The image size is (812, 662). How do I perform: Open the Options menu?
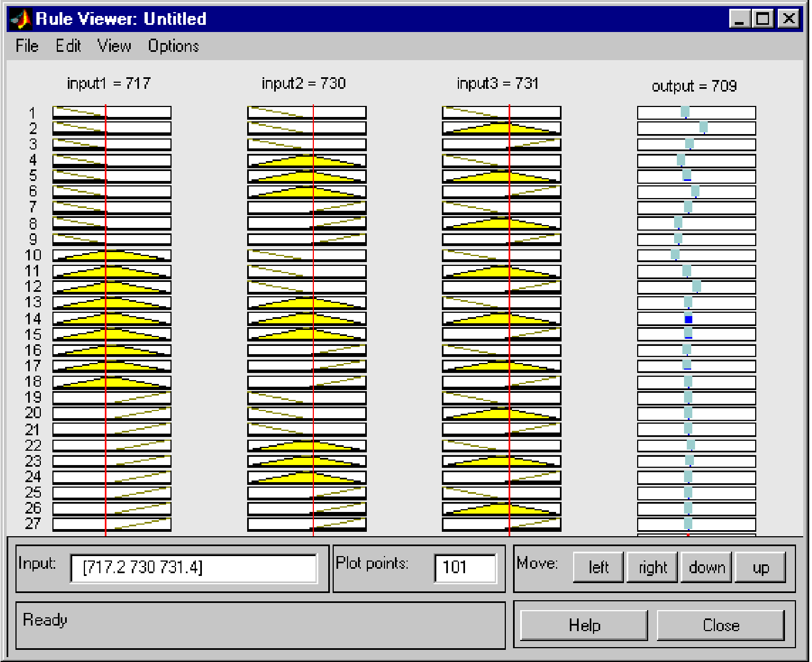(x=173, y=46)
